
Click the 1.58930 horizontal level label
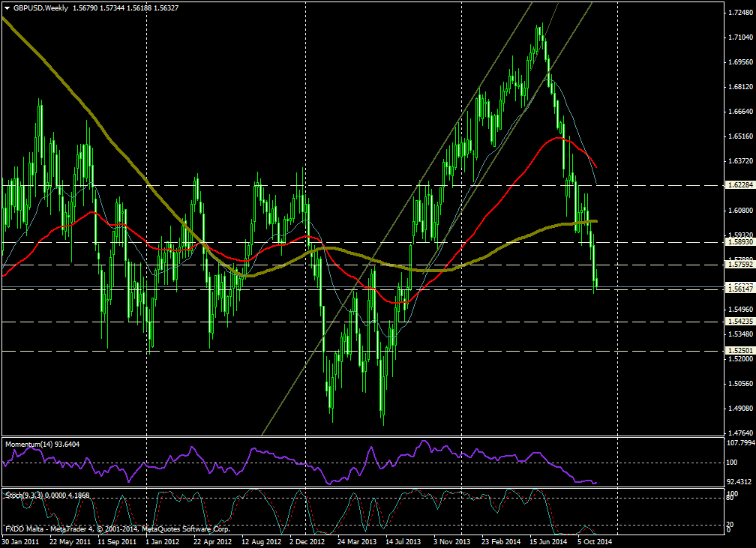739,242
